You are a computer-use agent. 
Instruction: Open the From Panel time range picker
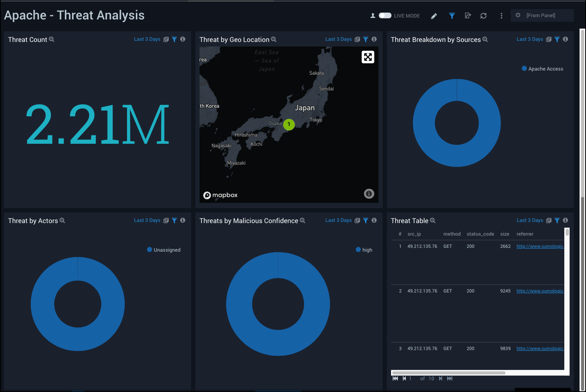click(542, 15)
